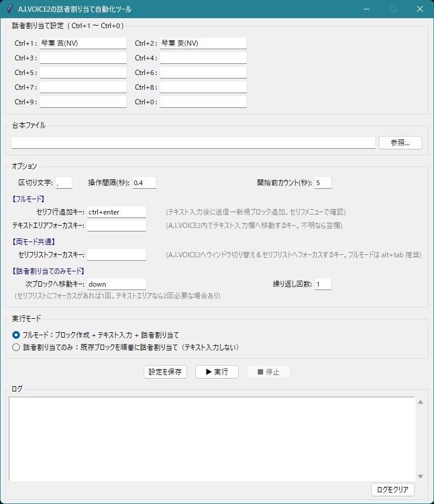
Task: Focus the Ctrl+9 speaker input field
Action: (83, 101)
